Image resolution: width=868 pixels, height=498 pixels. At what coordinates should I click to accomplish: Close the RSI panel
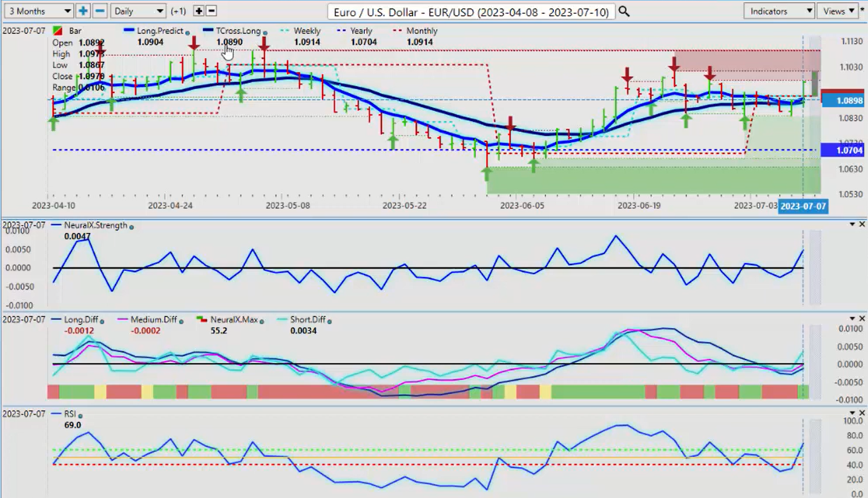862,413
